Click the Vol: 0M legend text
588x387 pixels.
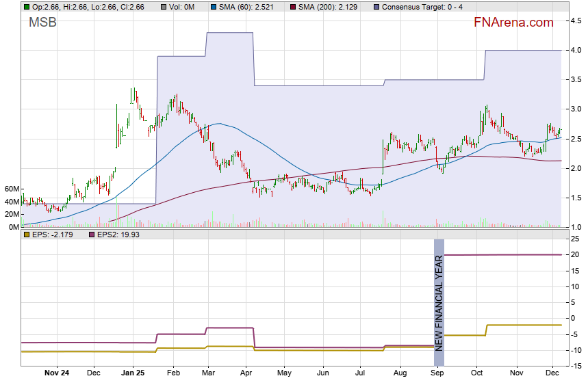tap(183, 6)
